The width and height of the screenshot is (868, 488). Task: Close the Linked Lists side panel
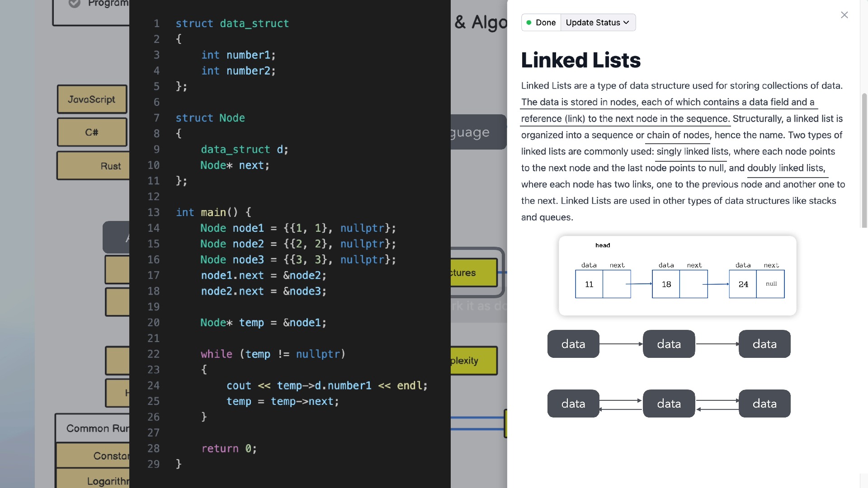coord(844,15)
